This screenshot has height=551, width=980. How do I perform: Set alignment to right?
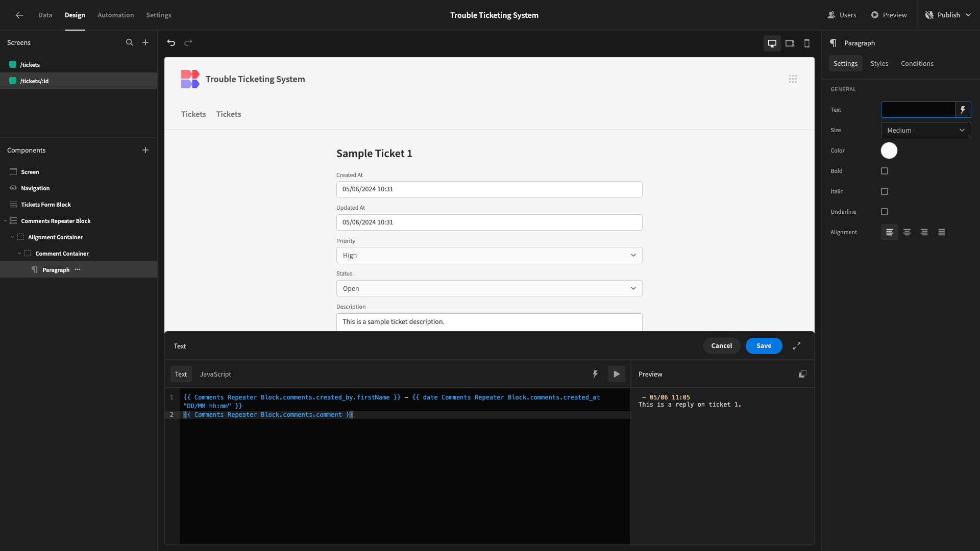click(x=924, y=232)
